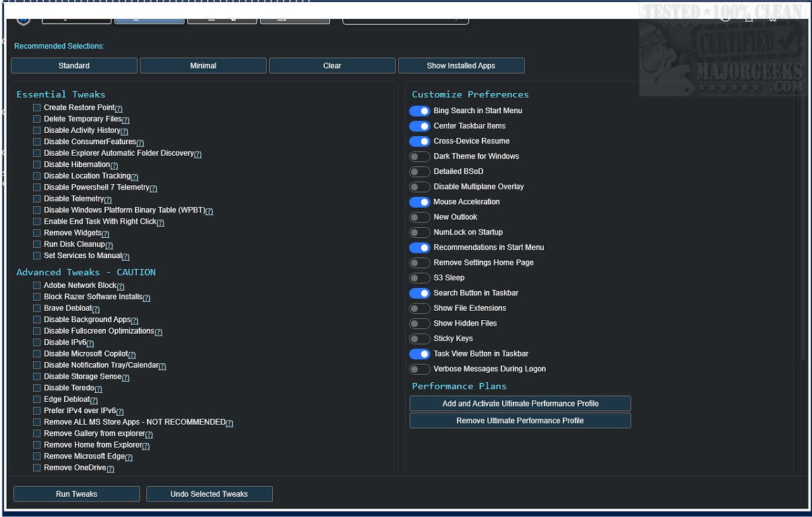Image resolution: width=812 pixels, height=517 pixels.
Task: Open help link for Disable Windows Platform Binary Table
Action: point(209,212)
